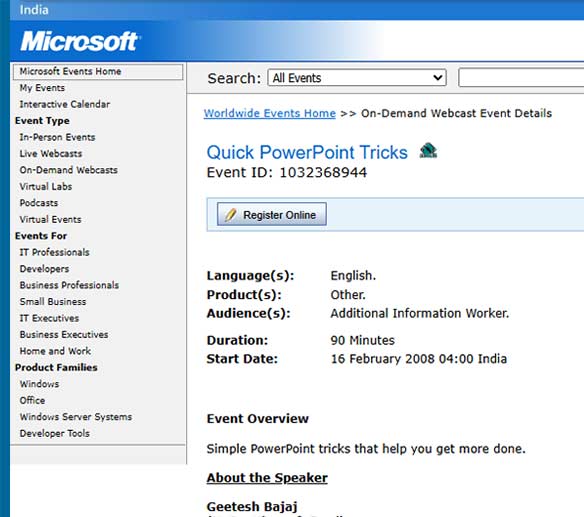584x517 pixels.
Task: Open the Podcasts link
Action: tap(39, 203)
